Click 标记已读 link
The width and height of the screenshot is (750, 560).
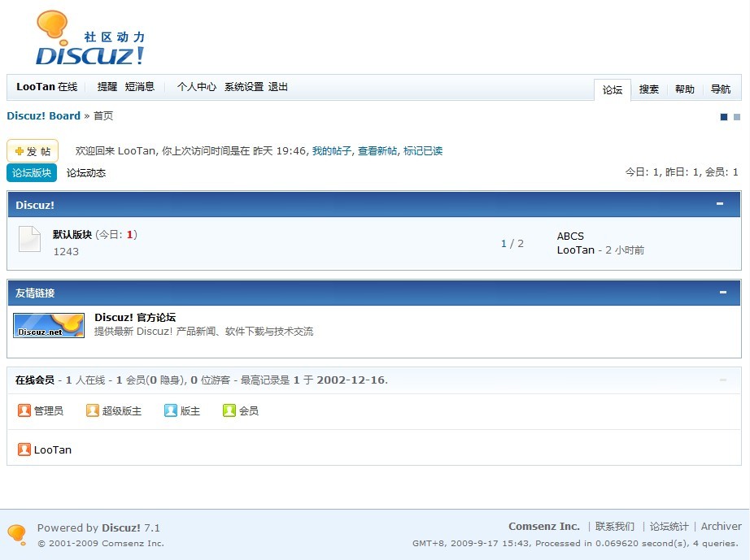click(423, 151)
